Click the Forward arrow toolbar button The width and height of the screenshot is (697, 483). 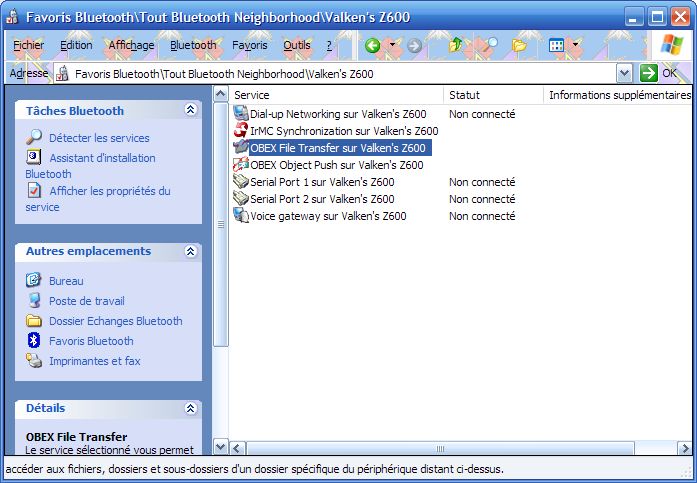(414, 45)
